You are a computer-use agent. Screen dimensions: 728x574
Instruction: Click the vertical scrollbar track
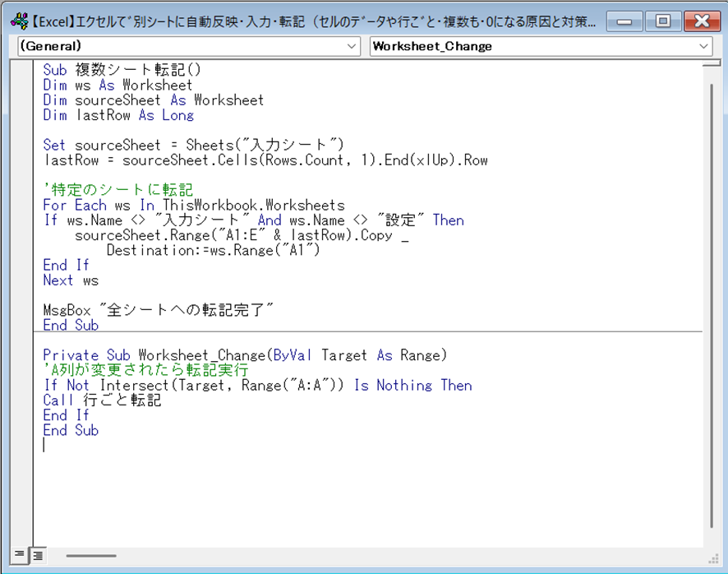tap(710, 329)
